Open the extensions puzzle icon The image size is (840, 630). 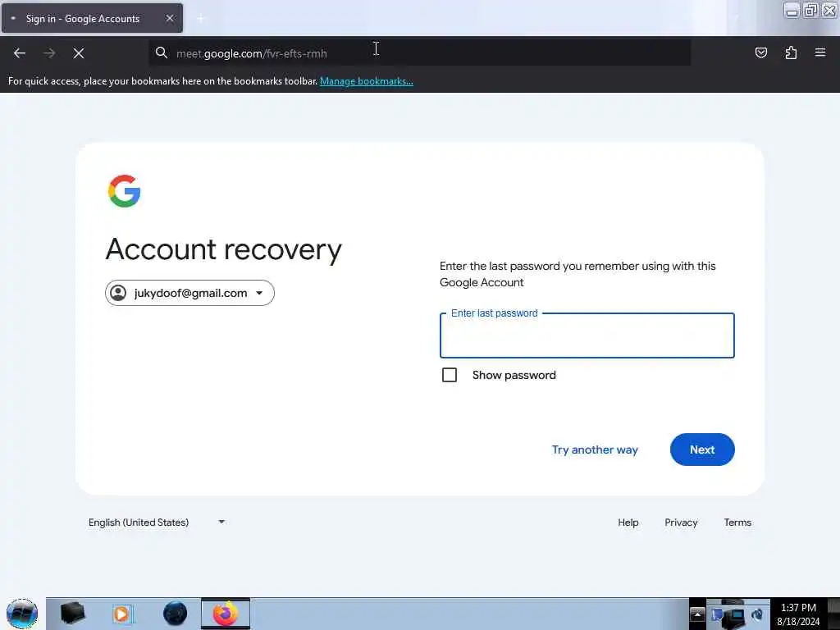click(x=791, y=52)
